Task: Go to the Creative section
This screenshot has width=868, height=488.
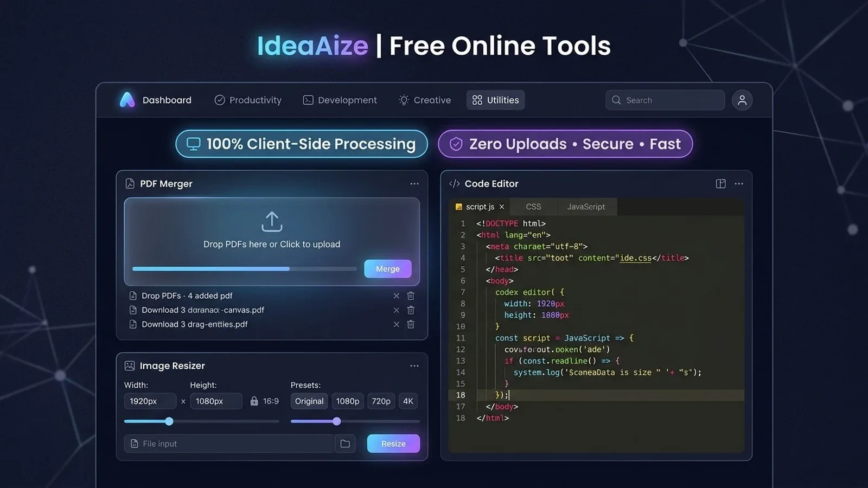Action: pyautogui.click(x=425, y=100)
